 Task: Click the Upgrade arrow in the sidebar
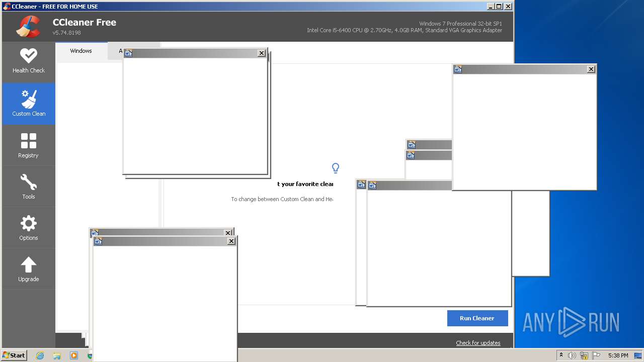29,269
